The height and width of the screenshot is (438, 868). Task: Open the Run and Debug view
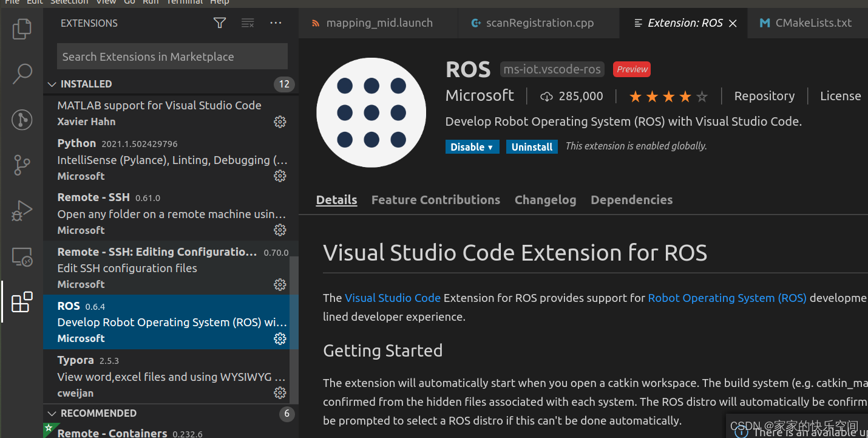[x=22, y=211]
